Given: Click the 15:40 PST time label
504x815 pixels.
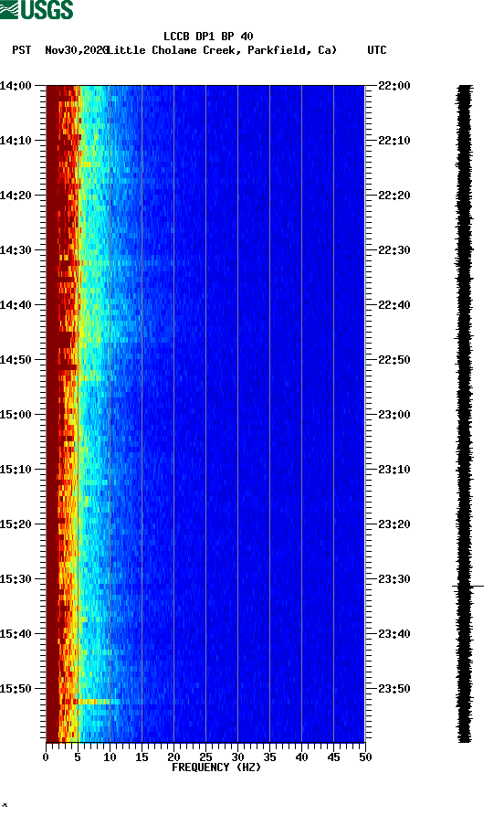Looking at the screenshot, I should (16, 634).
